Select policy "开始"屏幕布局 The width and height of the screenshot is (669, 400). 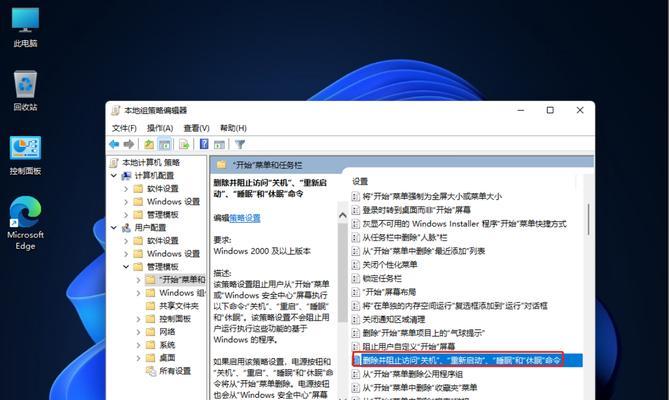389,292
